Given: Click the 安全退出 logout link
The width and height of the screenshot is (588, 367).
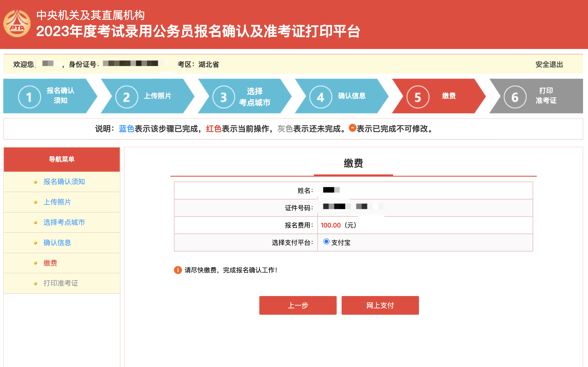Looking at the screenshot, I should 549,64.
